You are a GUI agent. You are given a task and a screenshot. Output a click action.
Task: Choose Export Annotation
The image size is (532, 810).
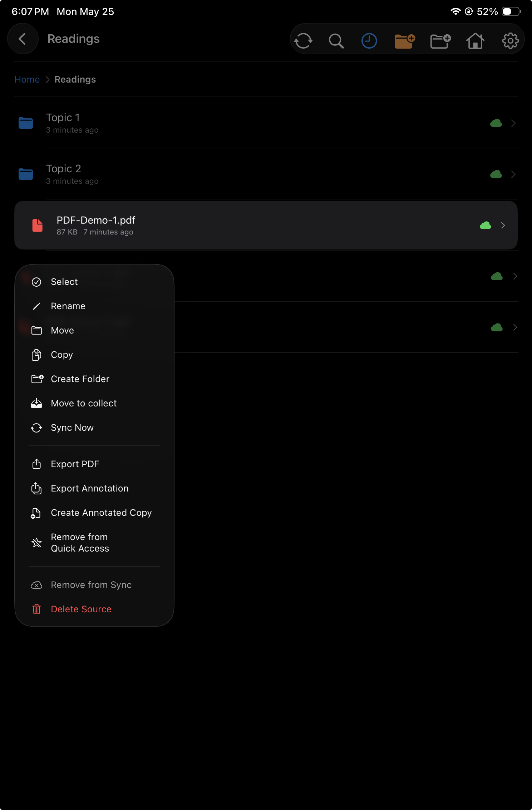[x=94, y=488]
